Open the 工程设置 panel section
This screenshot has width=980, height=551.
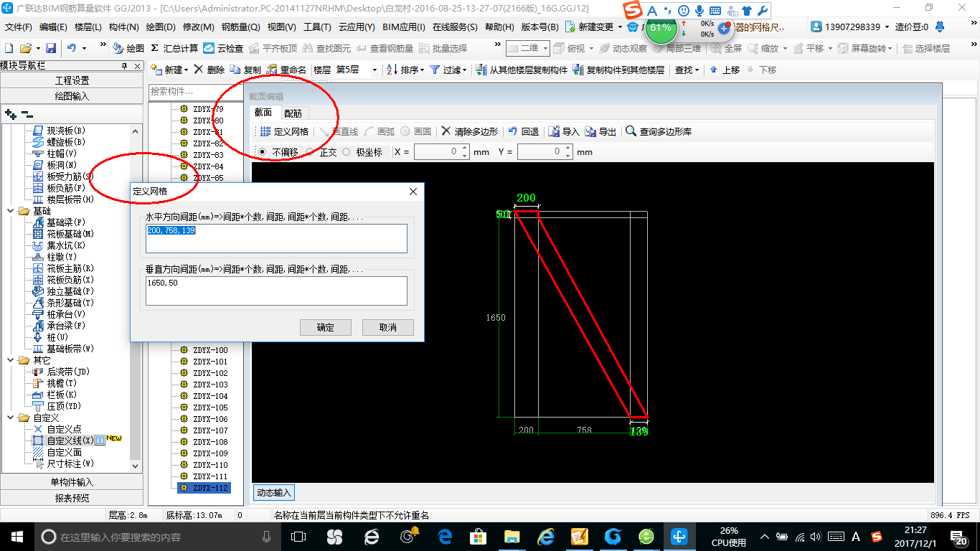point(72,80)
